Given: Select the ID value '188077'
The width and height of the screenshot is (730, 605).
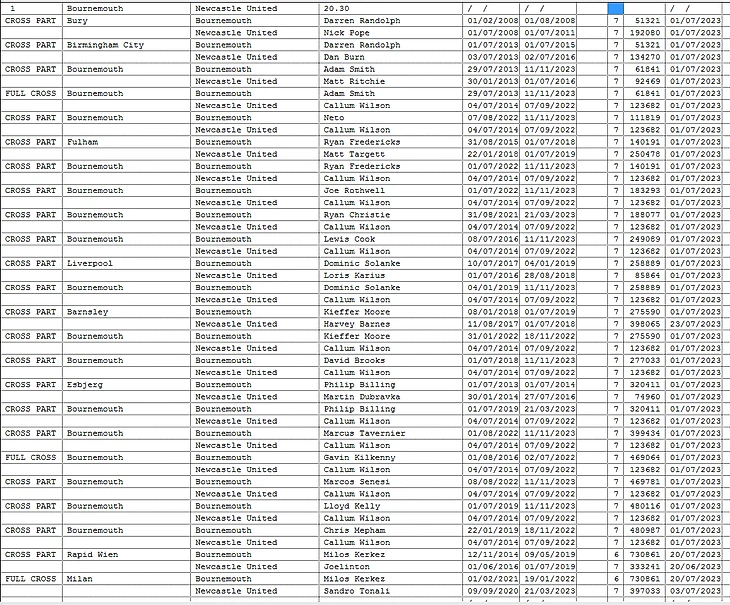Looking at the screenshot, I should tap(645, 215).
